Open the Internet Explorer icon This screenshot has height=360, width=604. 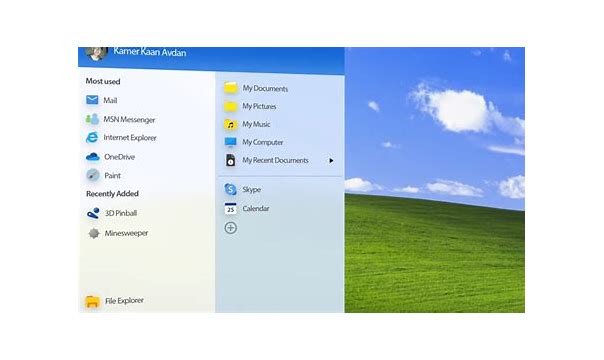tap(92, 137)
